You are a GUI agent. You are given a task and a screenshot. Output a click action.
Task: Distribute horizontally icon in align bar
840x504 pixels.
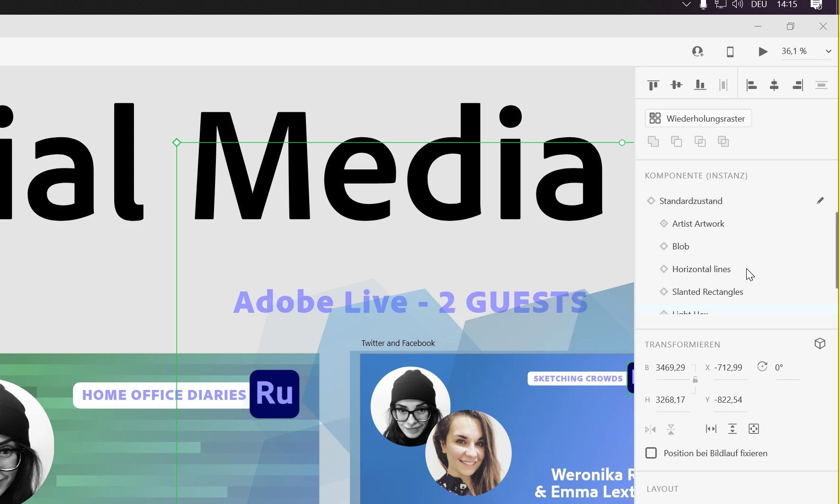[x=723, y=85]
